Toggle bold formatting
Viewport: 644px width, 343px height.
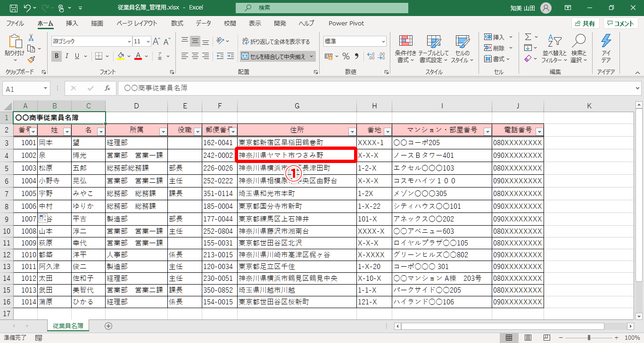[x=57, y=56]
